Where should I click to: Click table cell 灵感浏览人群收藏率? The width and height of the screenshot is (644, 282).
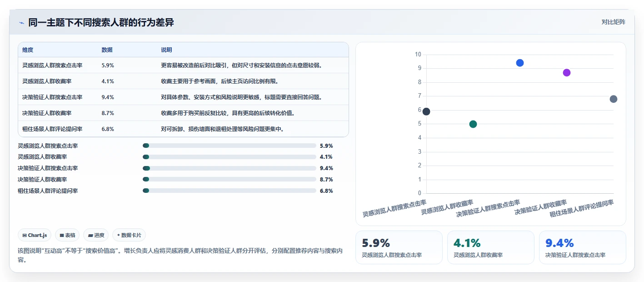47,81
